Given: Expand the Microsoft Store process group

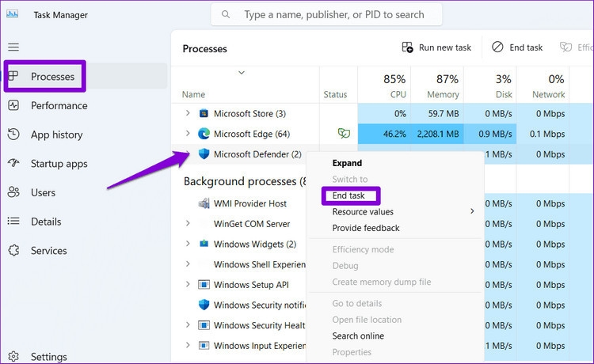Looking at the screenshot, I should pyautogui.click(x=188, y=112).
